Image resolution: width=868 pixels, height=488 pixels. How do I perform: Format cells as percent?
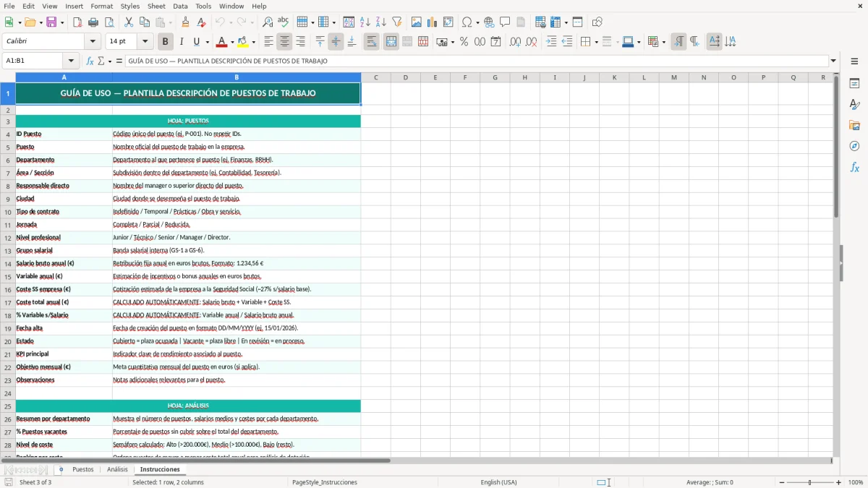pos(464,42)
